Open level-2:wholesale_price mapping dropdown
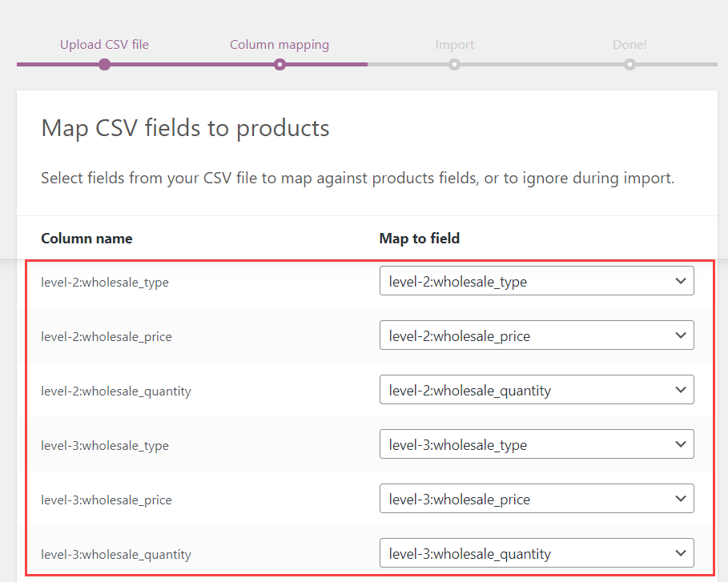This screenshot has height=582, width=728. 537,335
